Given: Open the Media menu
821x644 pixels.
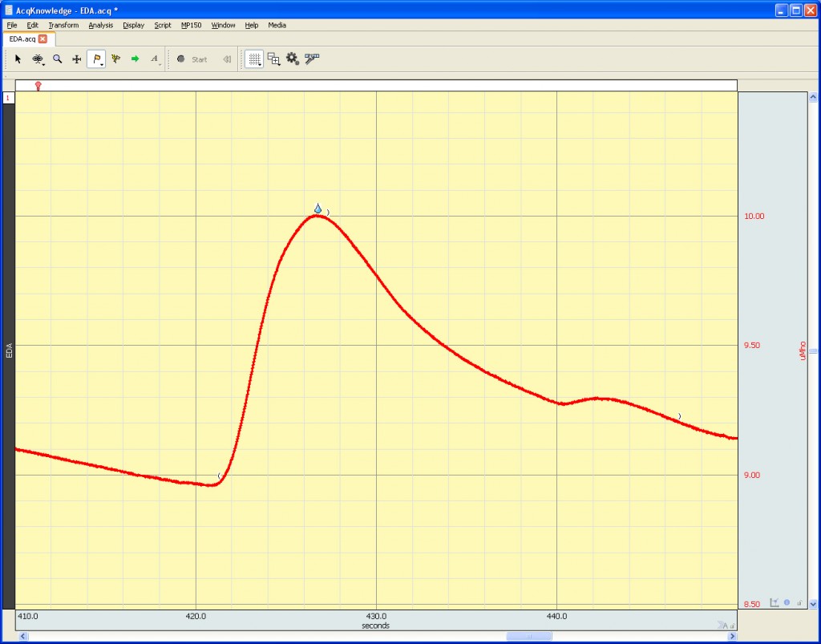Looking at the screenshot, I should [277, 25].
